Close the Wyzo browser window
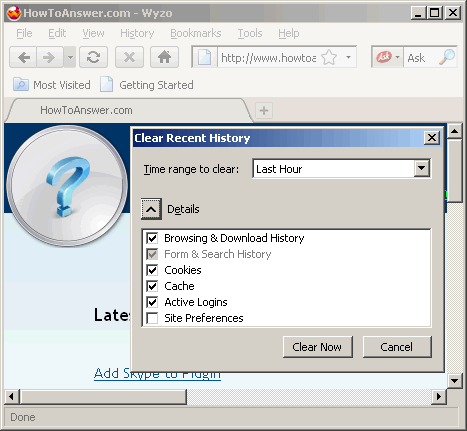This screenshot has width=467, height=431. [453, 13]
